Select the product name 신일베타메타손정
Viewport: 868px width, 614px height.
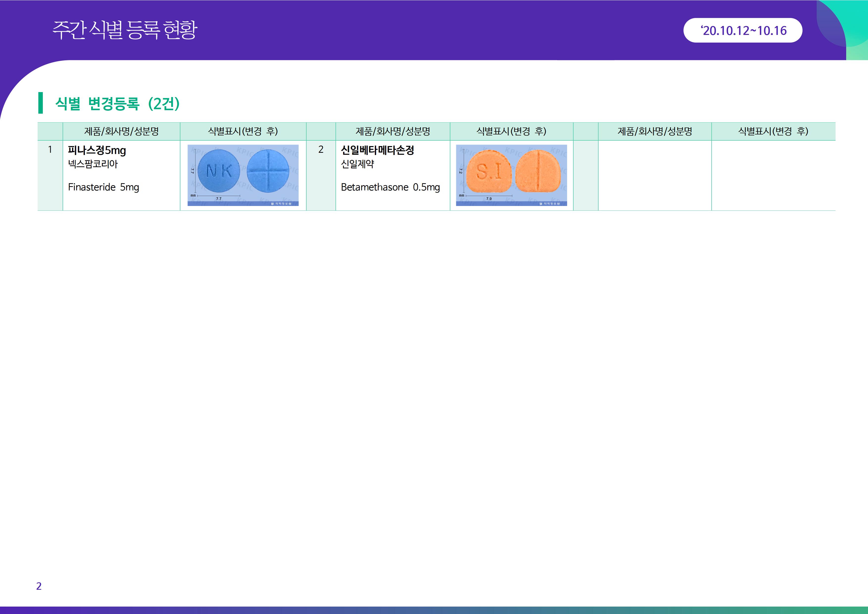coord(377,150)
